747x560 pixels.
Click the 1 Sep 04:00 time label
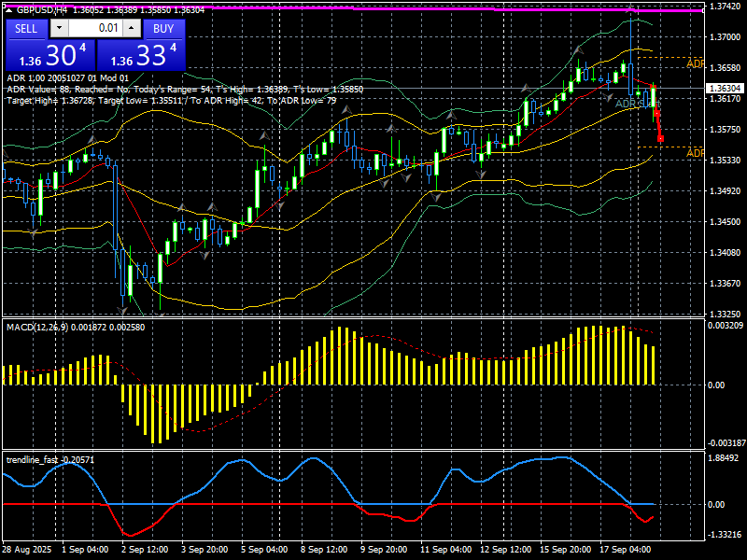pyautogui.click(x=85, y=550)
